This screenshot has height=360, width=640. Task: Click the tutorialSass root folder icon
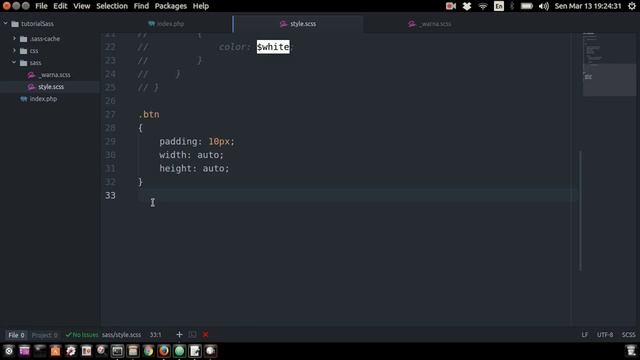[15, 24]
